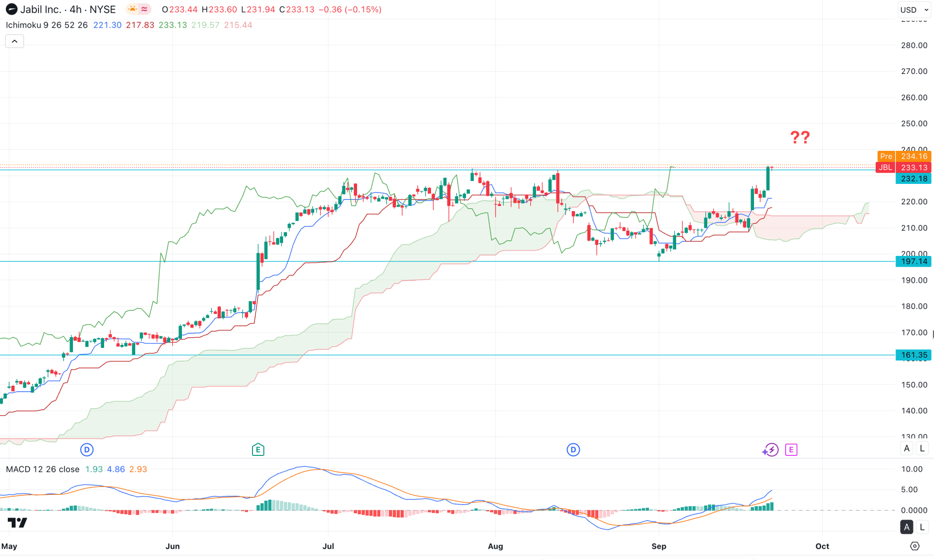Click the Jabil Inc. 4h NYSE title

(x=68, y=9)
